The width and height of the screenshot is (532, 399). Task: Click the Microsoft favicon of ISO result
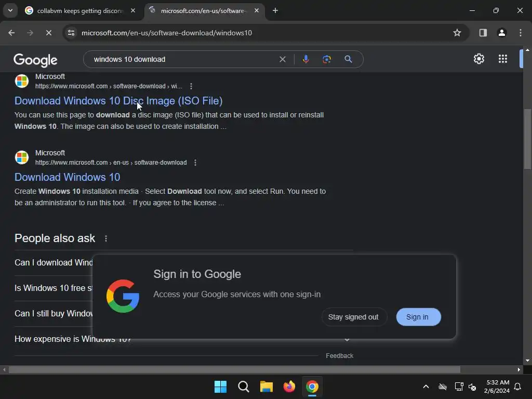click(x=22, y=81)
